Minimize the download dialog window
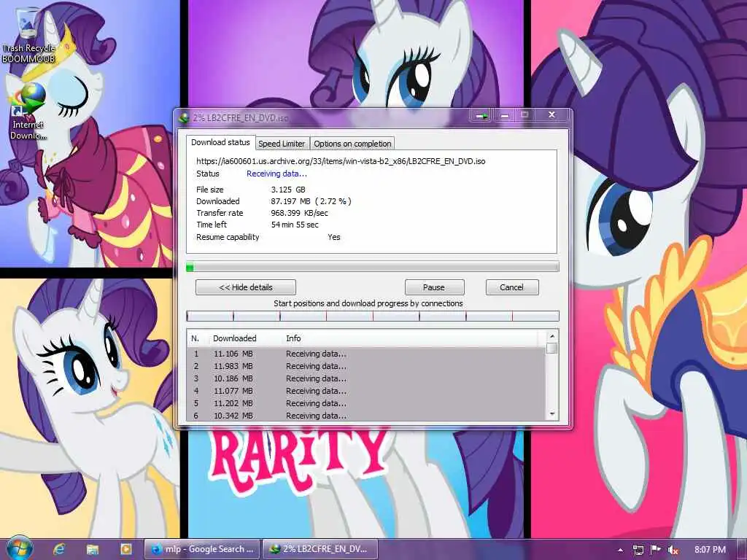Viewport: 747px width, 560px height. [504, 116]
